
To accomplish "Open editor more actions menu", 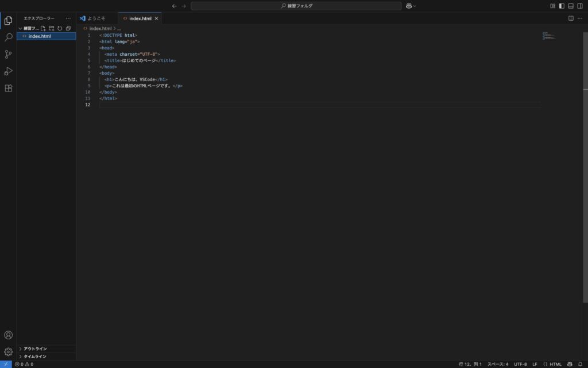I will point(580,18).
